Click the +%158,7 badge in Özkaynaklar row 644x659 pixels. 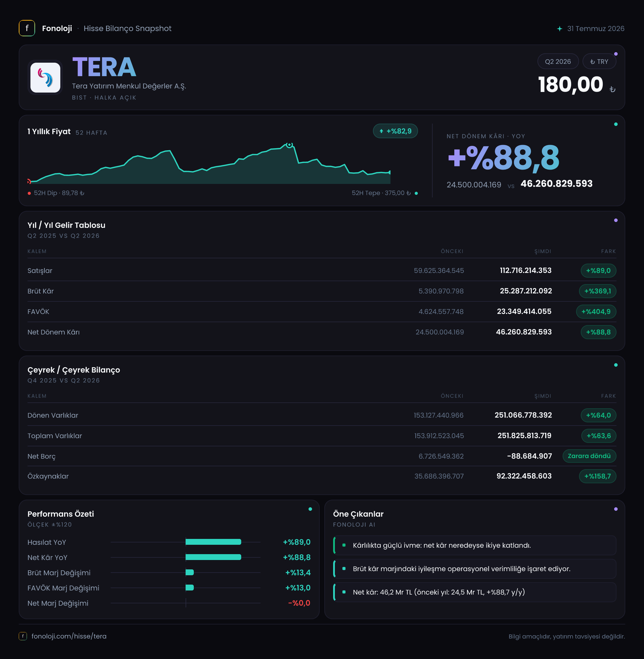[597, 476]
